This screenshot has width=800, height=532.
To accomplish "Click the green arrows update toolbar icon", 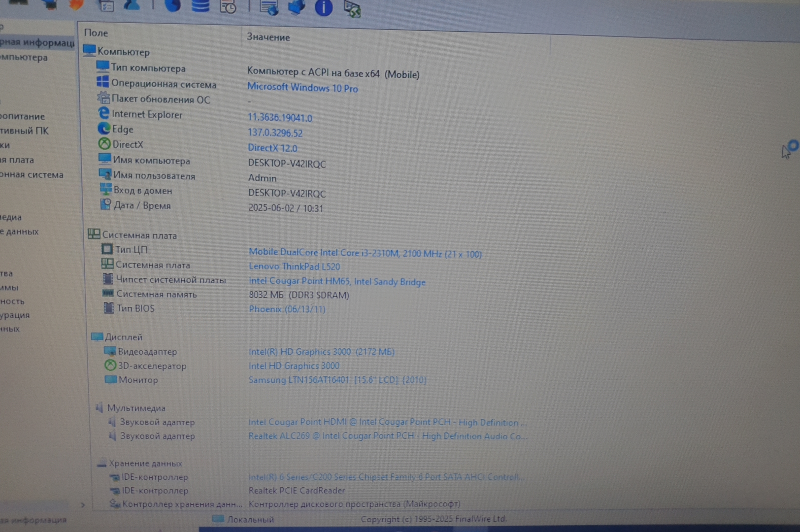I will coord(352,9).
